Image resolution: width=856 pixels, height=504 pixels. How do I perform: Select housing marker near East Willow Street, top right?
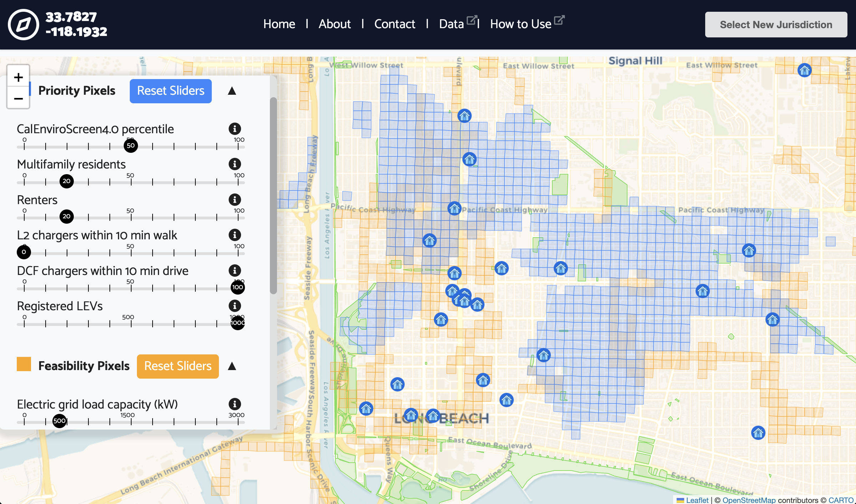point(804,70)
